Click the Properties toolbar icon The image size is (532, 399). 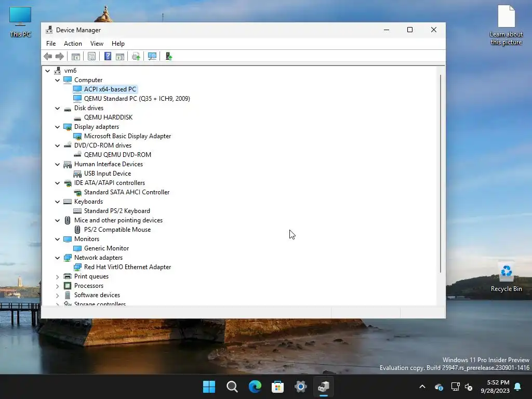[91, 56]
